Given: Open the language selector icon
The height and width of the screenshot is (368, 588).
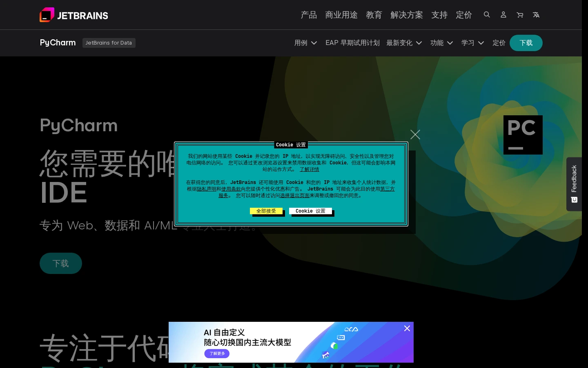Looking at the screenshot, I should [x=536, y=15].
